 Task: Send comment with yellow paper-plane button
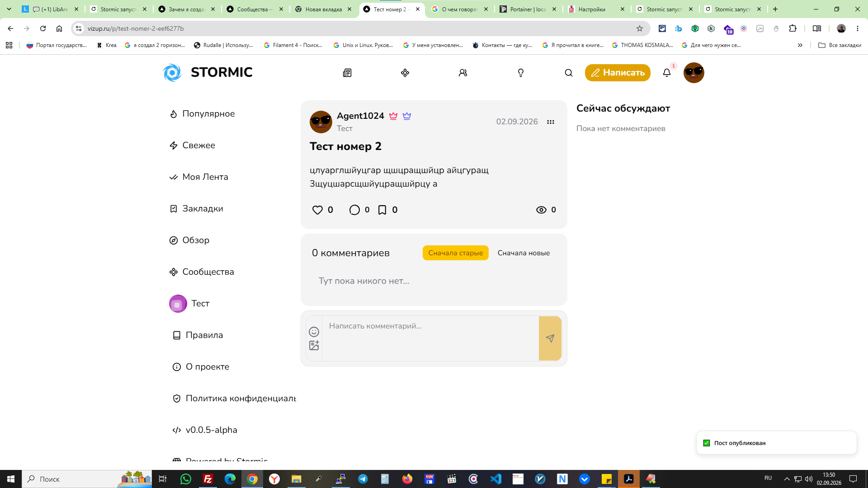550,338
